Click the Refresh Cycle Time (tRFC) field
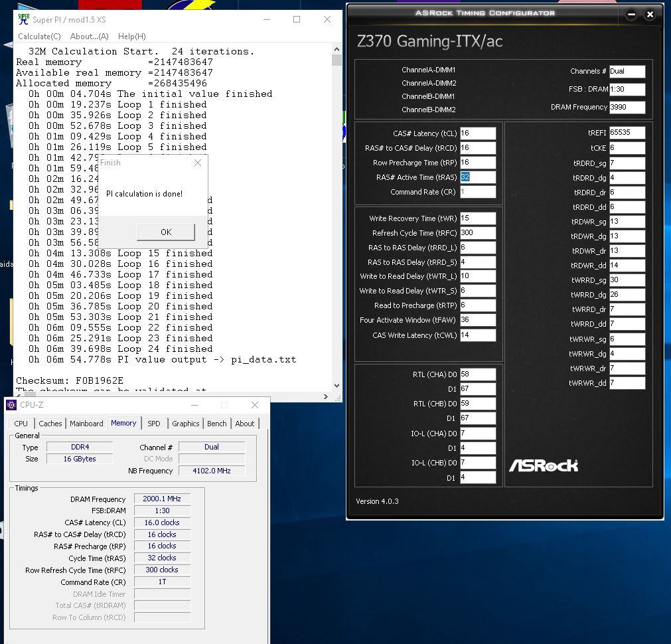The height and width of the screenshot is (644, 671). click(x=478, y=233)
